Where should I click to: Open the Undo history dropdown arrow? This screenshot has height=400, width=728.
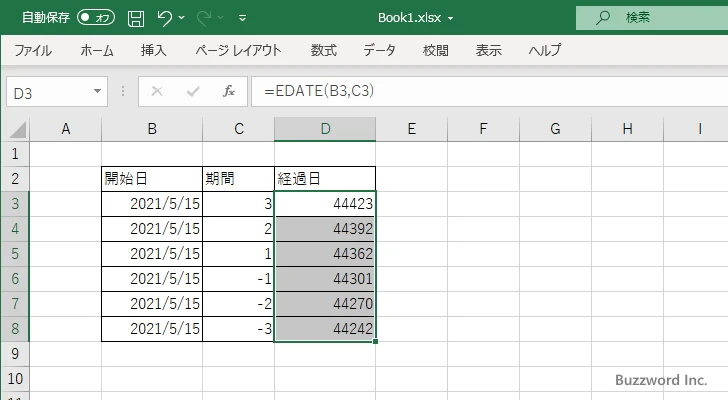tap(182, 18)
